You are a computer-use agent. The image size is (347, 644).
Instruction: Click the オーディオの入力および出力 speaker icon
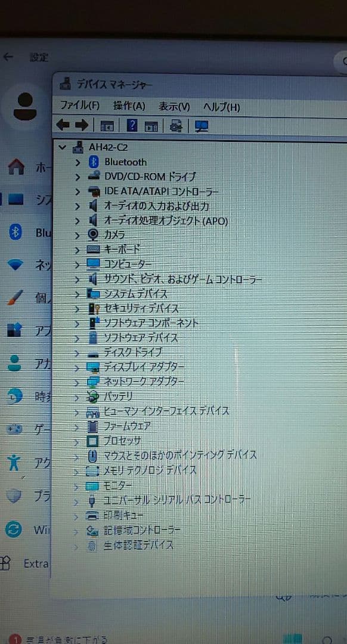93,206
